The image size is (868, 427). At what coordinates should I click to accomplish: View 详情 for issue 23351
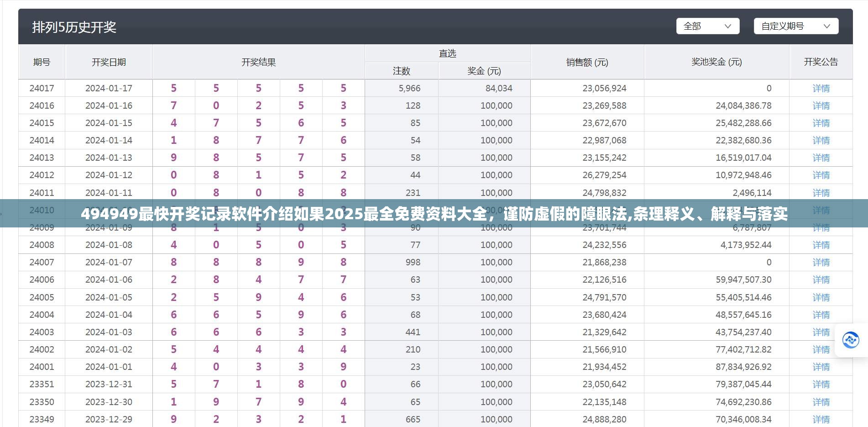(x=821, y=384)
